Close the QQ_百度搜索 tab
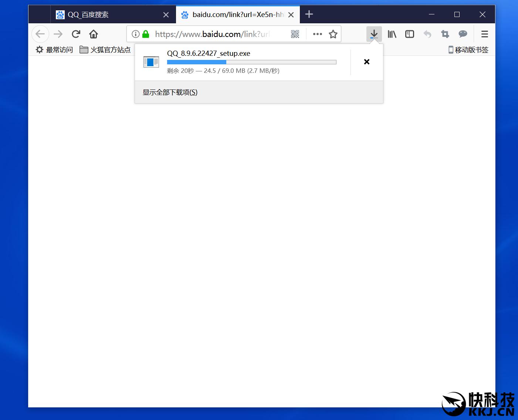The image size is (518, 420). point(166,14)
